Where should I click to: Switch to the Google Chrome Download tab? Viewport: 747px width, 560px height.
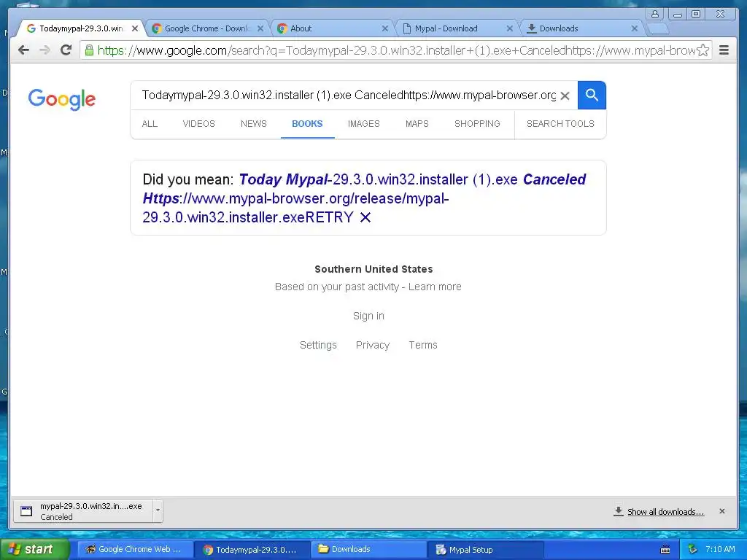(206, 28)
